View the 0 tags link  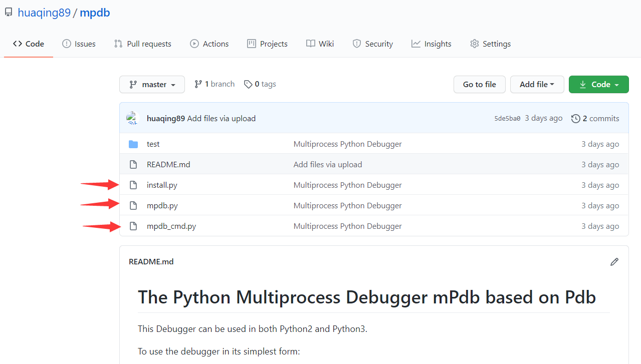(x=260, y=84)
